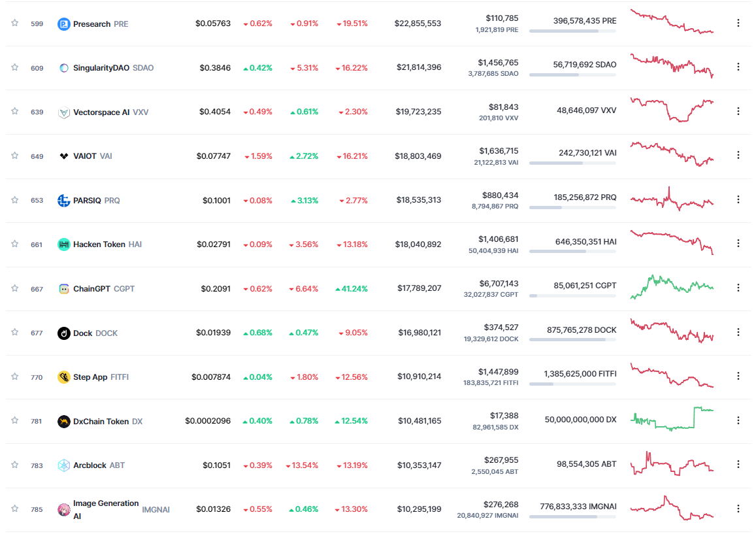Click the Hacken Token logo icon
The height and width of the screenshot is (538, 756).
[x=64, y=244]
